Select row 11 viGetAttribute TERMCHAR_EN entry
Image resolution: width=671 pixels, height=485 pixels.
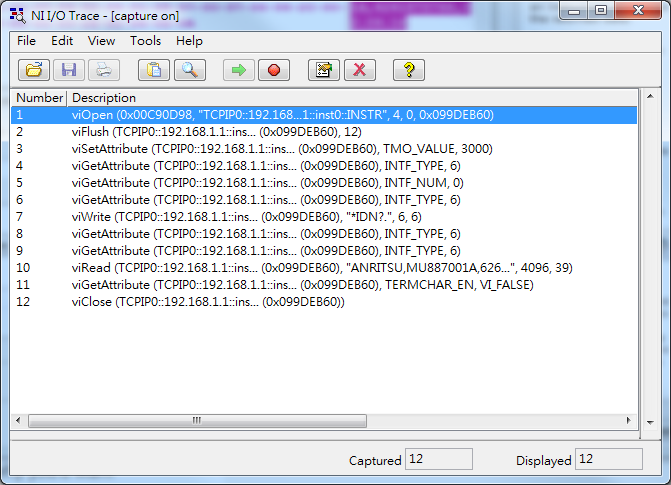324,285
